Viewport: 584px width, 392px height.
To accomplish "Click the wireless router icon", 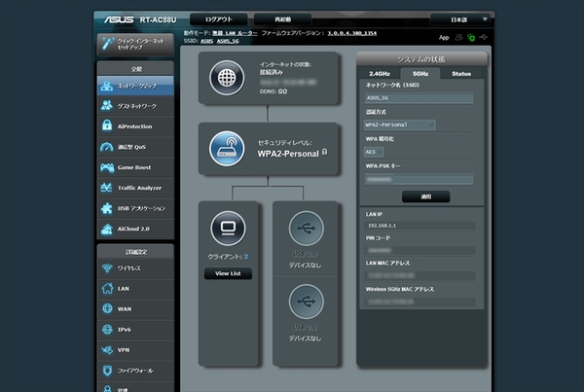I will click(227, 149).
